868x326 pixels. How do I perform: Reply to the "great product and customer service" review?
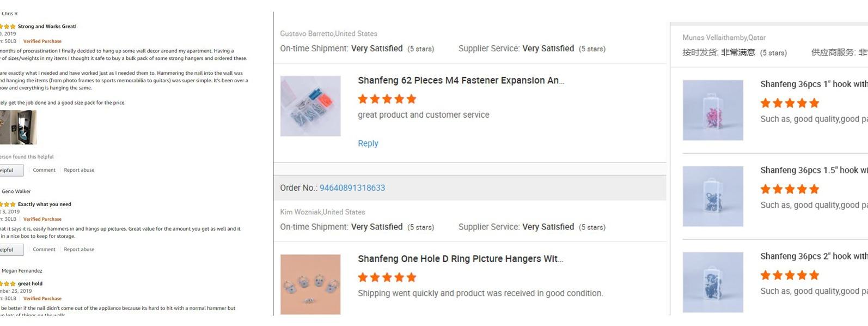[368, 143]
